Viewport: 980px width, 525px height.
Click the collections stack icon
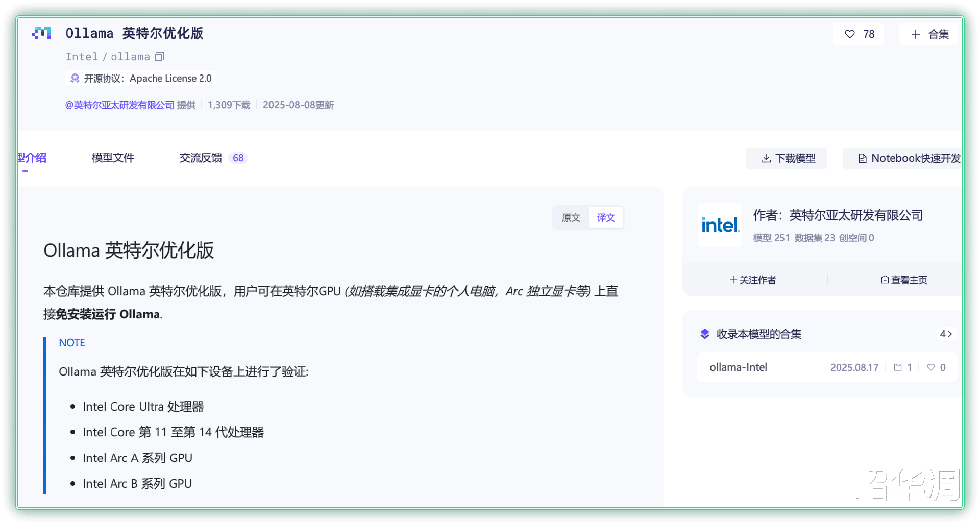(705, 334)
